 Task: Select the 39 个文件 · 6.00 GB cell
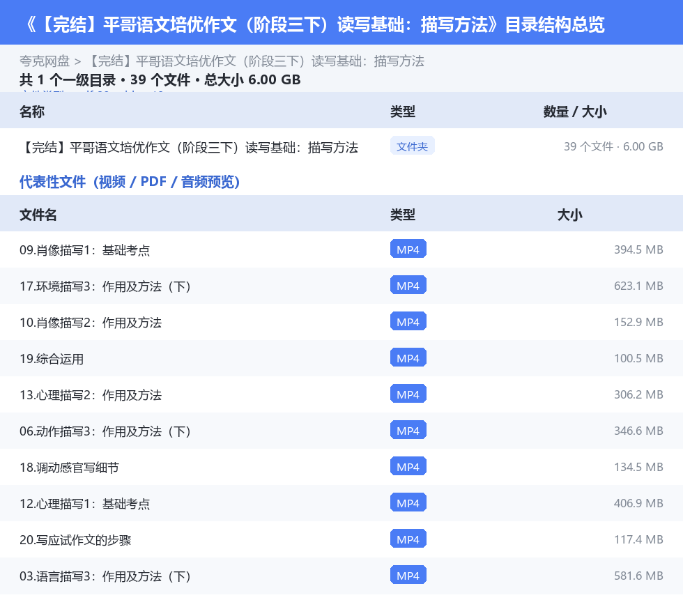[613, 146]
